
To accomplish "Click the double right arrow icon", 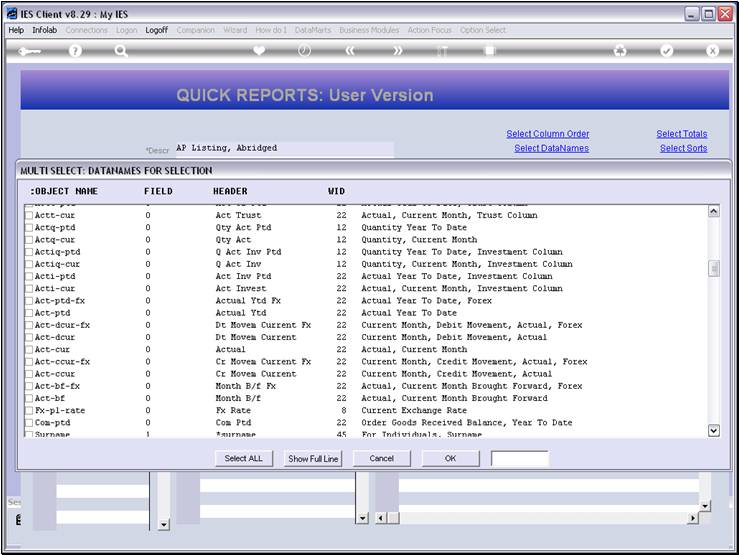I will click(x=397, y=50).
